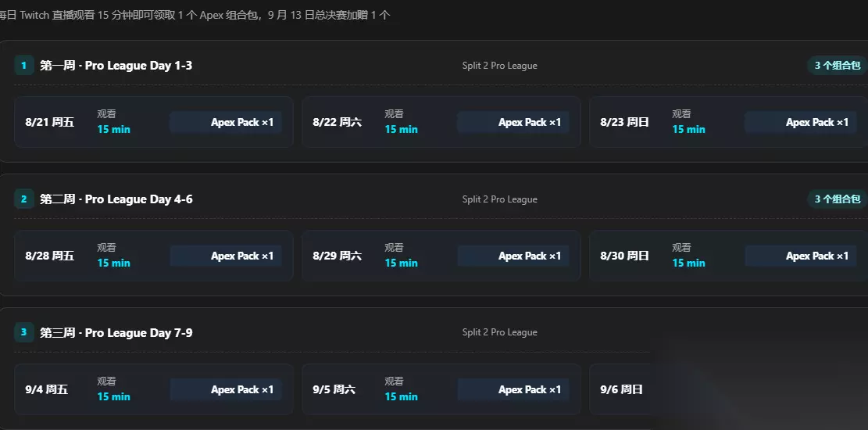
Task: Open the 第一周 - Pro League Day 1-3 heading
Action: tap(116, 66)
